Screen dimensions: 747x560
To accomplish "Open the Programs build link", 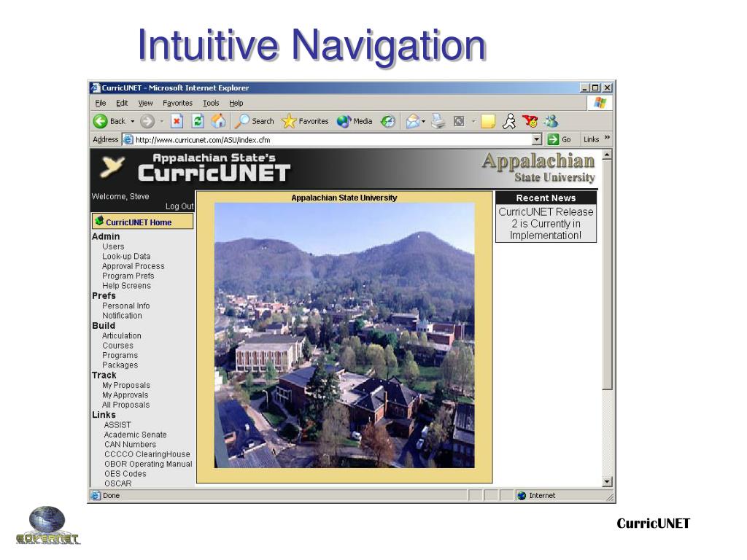I will (120, 355).
